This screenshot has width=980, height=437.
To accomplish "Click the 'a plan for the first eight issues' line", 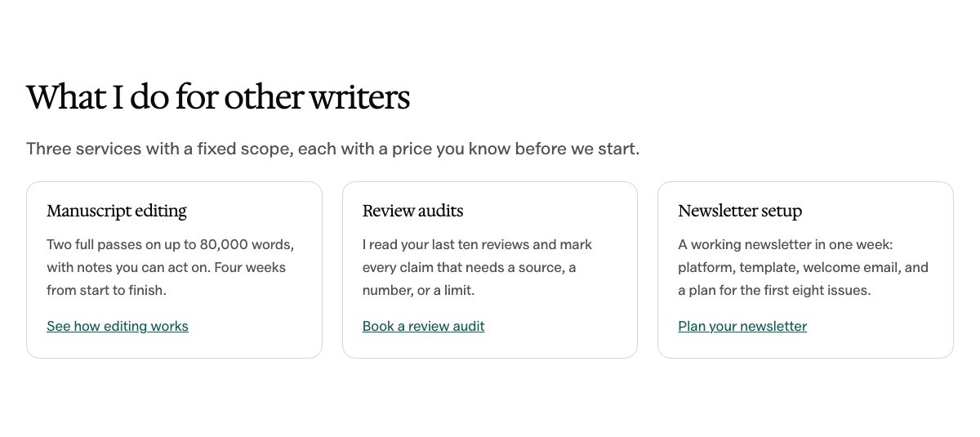I will pos(774,290).
